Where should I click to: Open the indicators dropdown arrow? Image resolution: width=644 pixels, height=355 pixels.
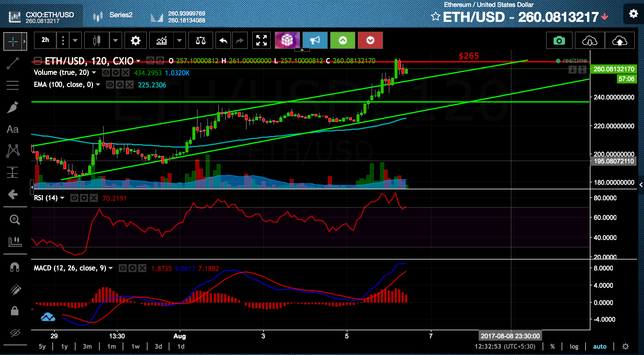click(179, 41)
